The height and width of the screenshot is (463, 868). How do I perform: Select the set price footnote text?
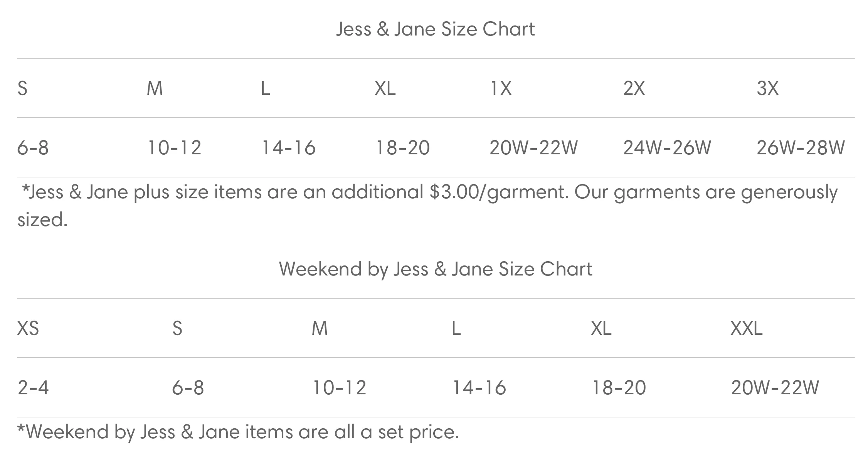tap(238, 432)
